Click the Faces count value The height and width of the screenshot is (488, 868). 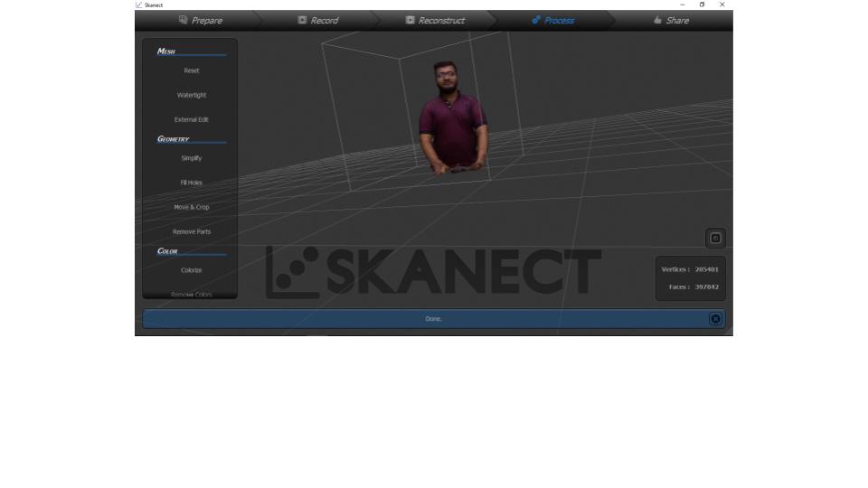click(x=707, y=286)
